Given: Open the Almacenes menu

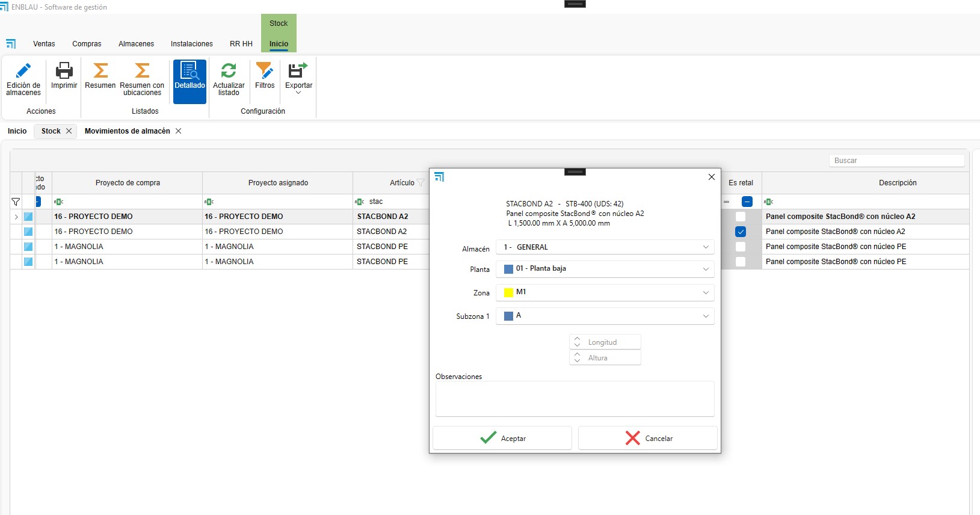Looking at the screenshot, I should (x=136, y=44).
